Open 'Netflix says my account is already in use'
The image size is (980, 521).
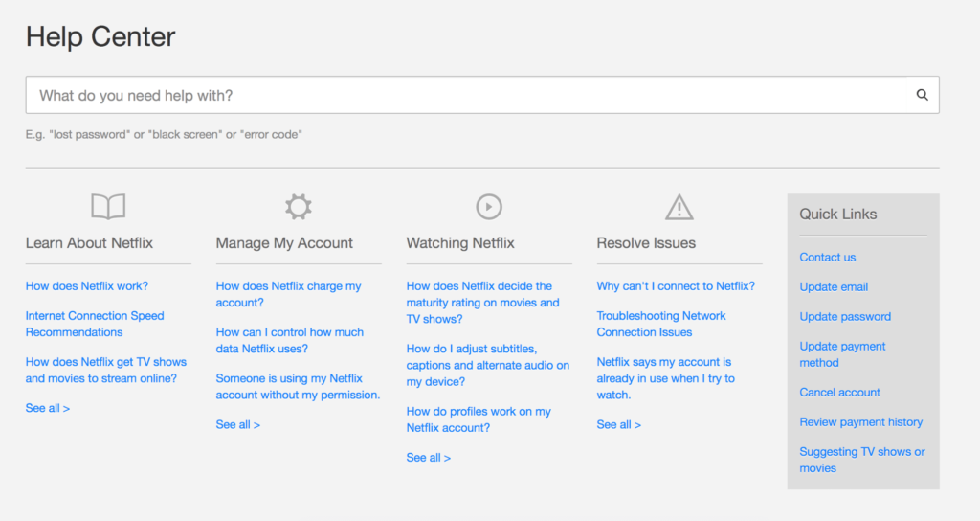(x=666, y=378)
